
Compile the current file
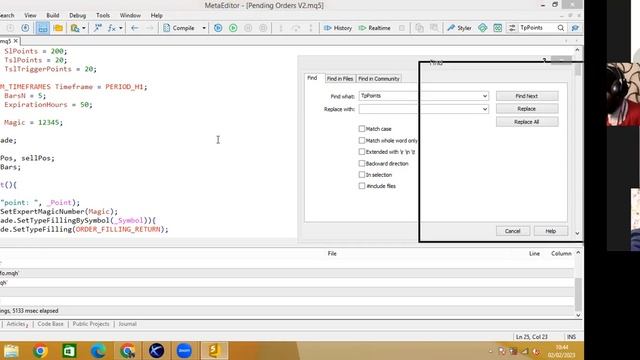[179, 28]
